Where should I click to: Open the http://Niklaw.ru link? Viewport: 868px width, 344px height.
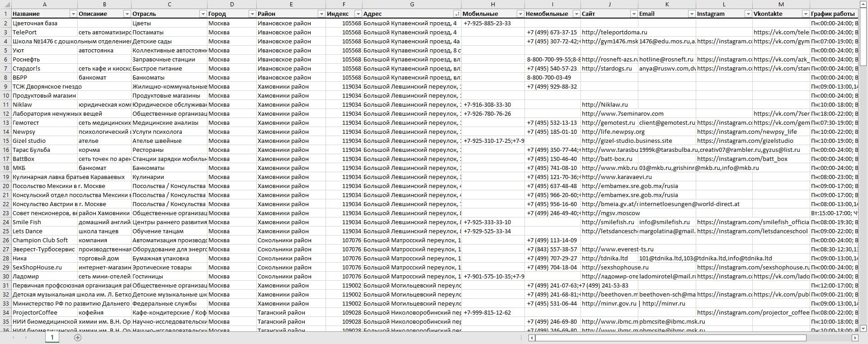[x=604, y=104]
